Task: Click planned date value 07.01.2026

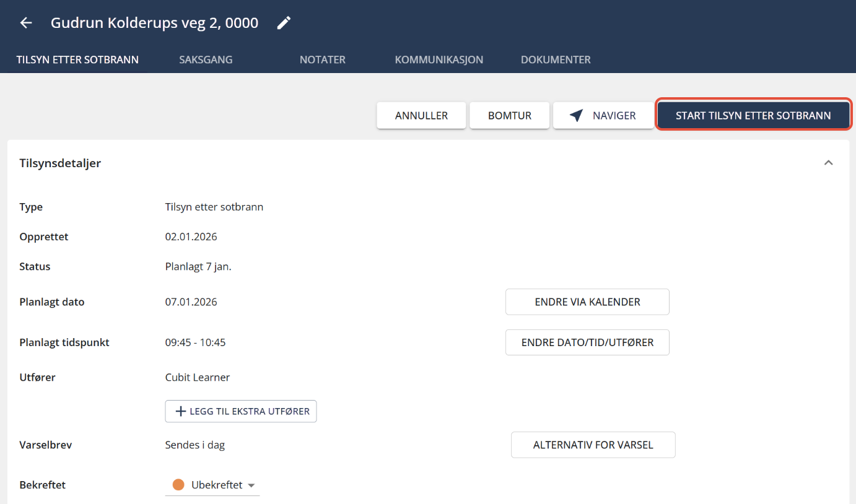Action: pos(191,302)
